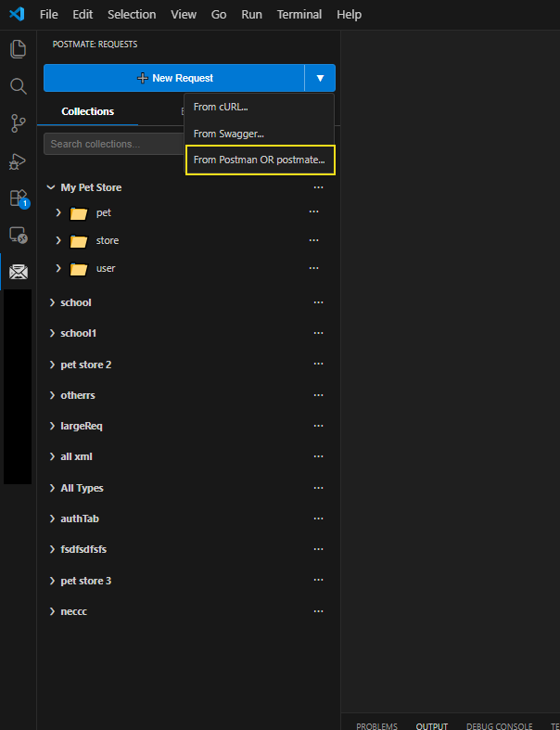Open more options for otherrs collection
The width and height of the screenshot is (560, 730).
coord(318,395)
